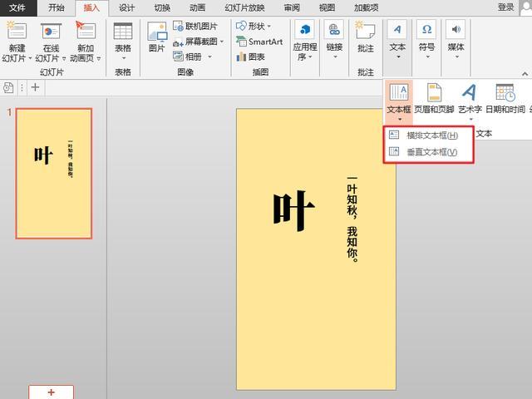Select the WordArt (艺术字) icon

click(470, 93)
